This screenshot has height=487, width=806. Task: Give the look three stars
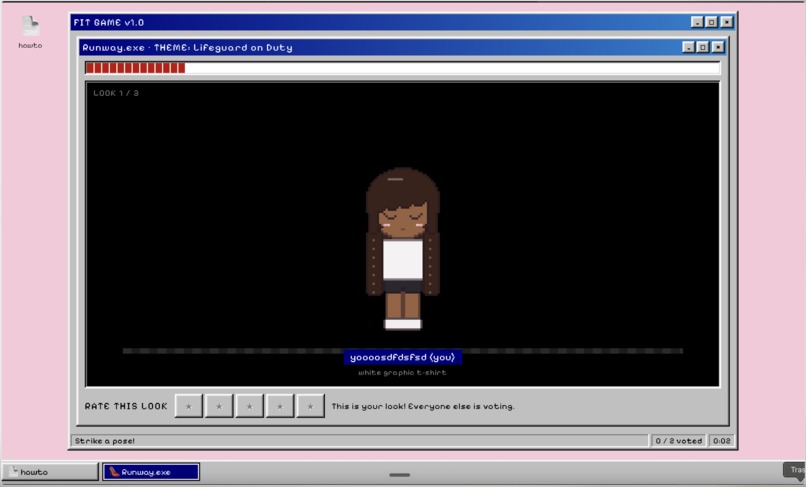tap(249, 406)
